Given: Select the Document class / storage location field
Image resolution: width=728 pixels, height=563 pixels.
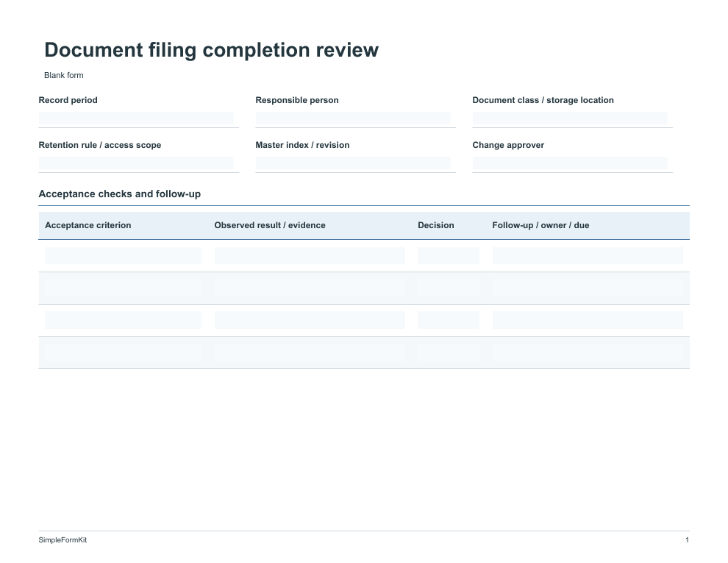Looking at the screenshot, I should (x=570, y=118).
